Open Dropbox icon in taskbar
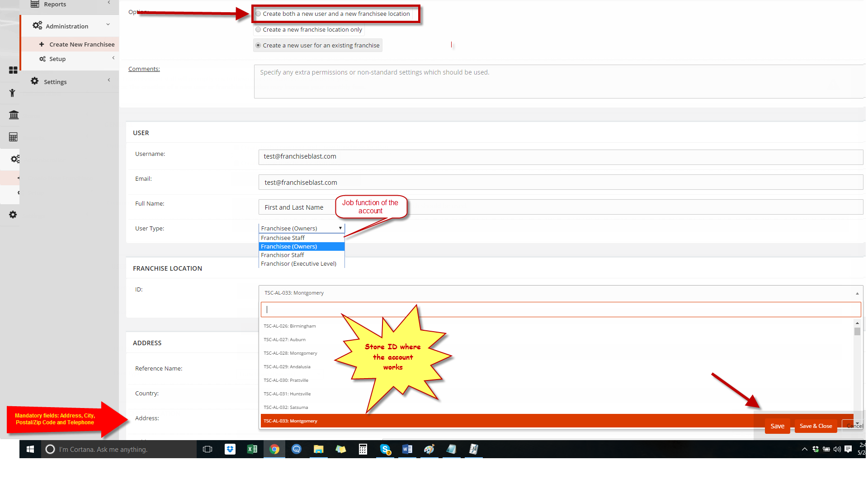The image size is (868, 488). coord(230,449)
